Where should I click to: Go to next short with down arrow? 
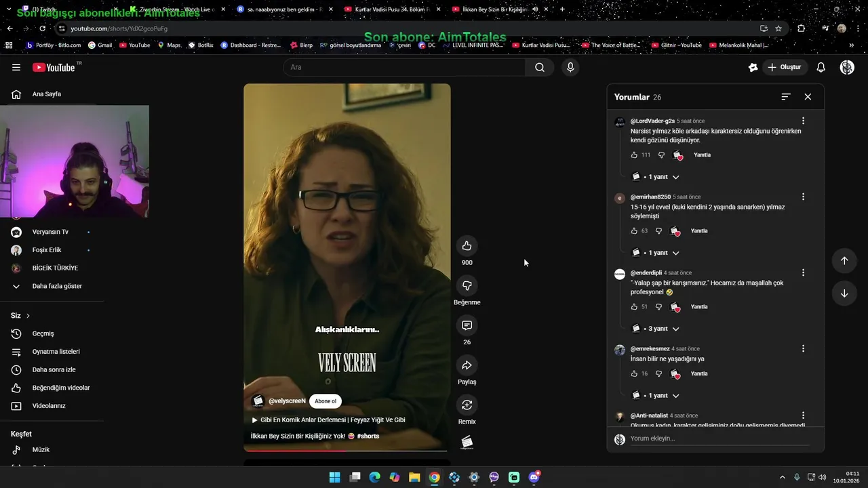844,293
